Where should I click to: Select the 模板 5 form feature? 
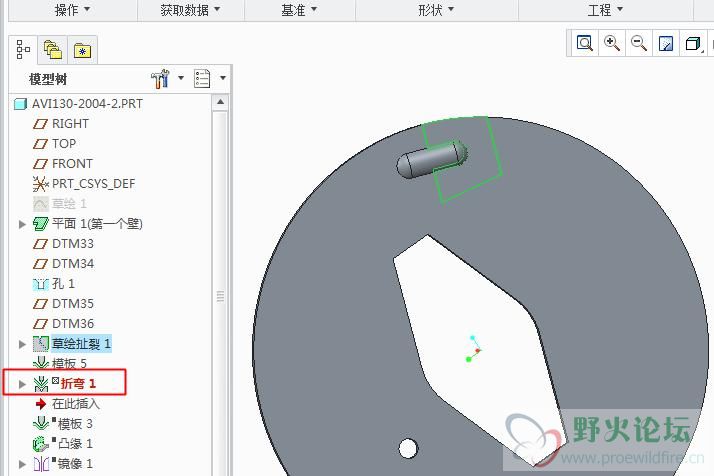click(x=69, y=363)
